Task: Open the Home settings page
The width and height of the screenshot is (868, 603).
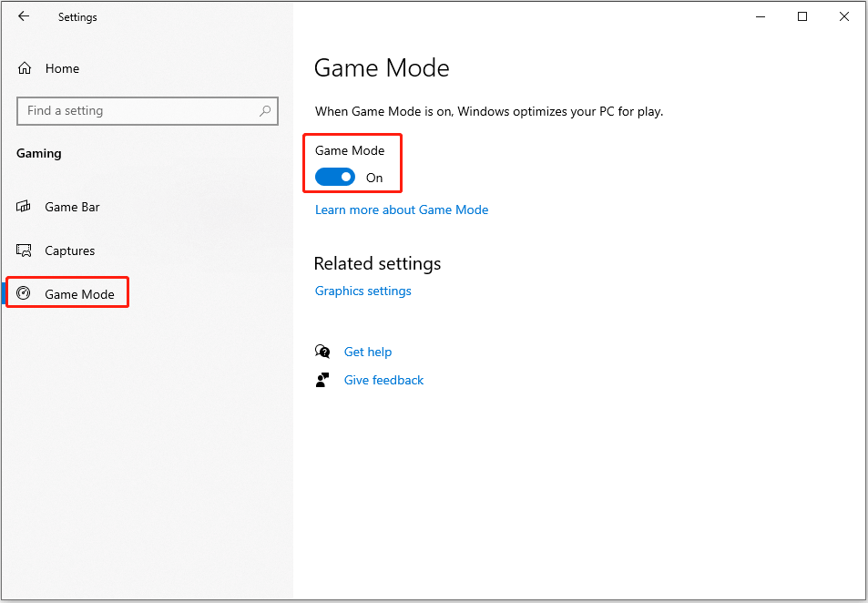Action: (x=62, y=68)
